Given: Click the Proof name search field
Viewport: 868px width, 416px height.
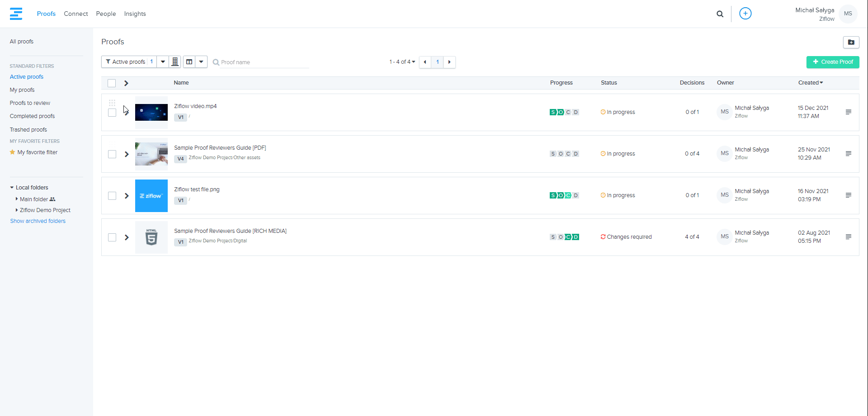Looking at the screenshot, I should click(x=261, y=62).
